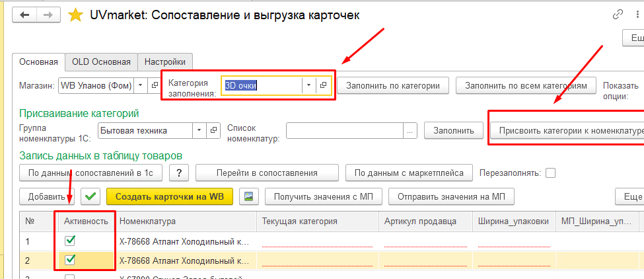Click the green checkmark toolbar icon
Viewport: 644px width, 279px height.
pos(90,196)
